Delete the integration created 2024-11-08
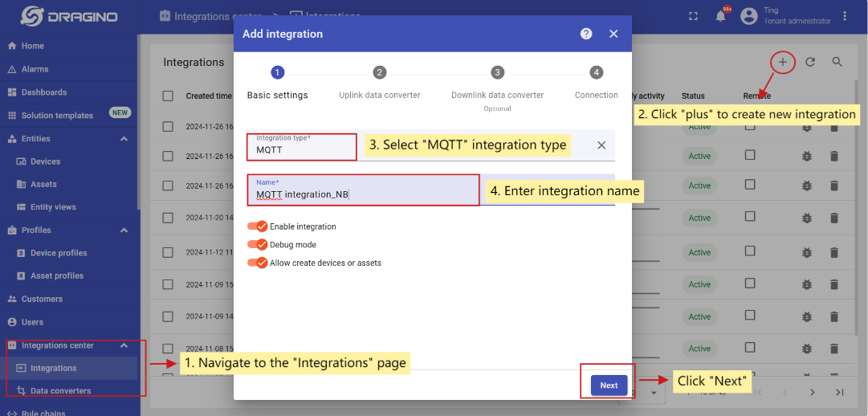 [834, 349]
